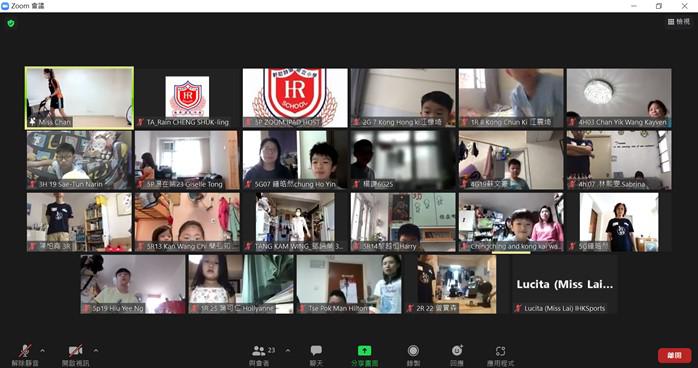Screen dimensions: 698x368
Task: Turn on the video camera
Action: 75,351
